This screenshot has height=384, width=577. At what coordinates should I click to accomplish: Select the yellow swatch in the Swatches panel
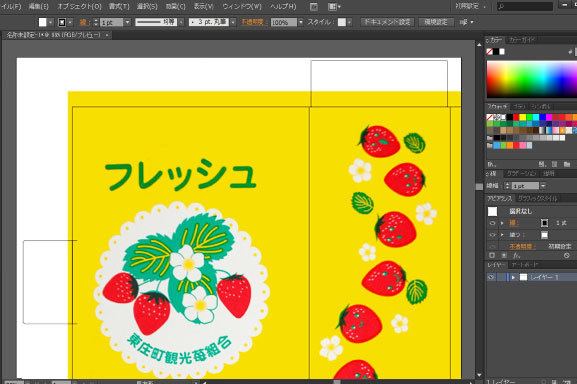pos(523,117)
